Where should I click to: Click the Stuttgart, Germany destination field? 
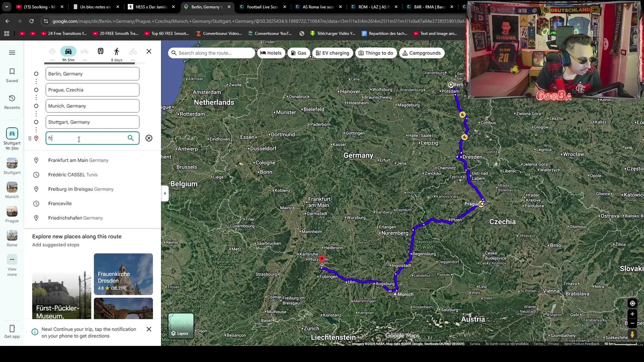pos(93,122)
